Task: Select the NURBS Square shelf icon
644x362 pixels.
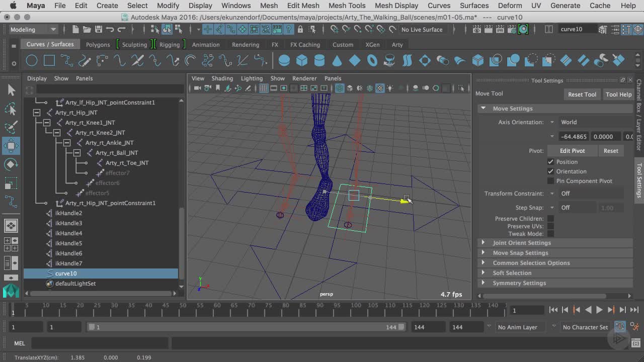Action: tap(49, 61)
